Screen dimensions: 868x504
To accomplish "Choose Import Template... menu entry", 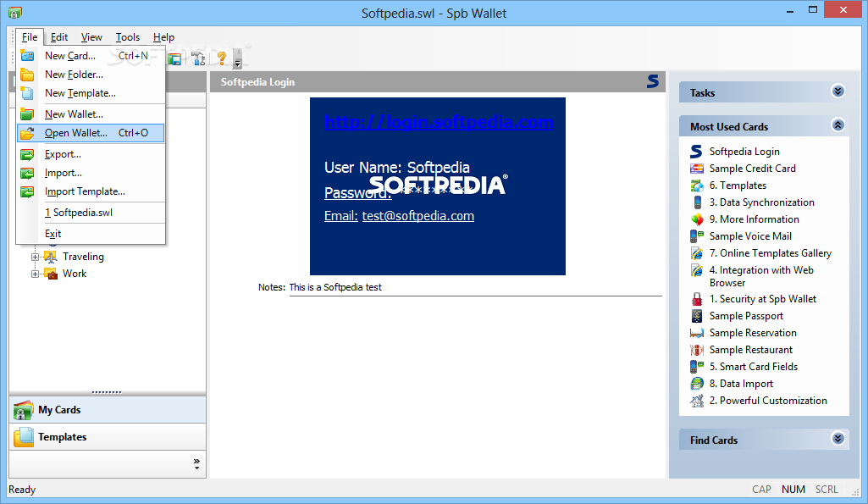I will [91, 191].
